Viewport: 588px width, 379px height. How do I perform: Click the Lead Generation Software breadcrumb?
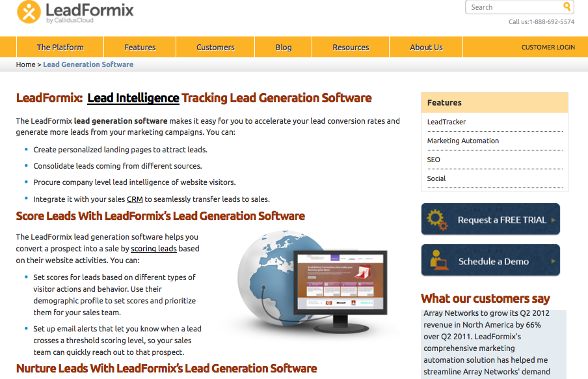click(88, 64)
